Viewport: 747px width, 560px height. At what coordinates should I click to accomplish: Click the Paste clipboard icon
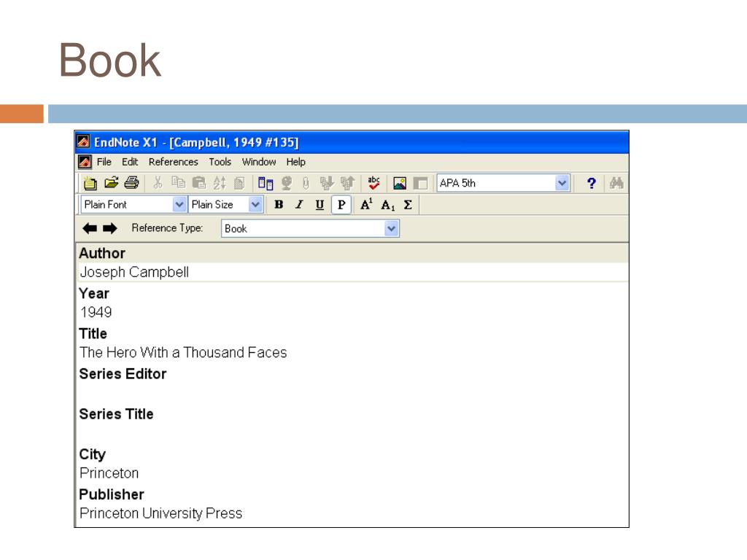(x=198, y=183)
